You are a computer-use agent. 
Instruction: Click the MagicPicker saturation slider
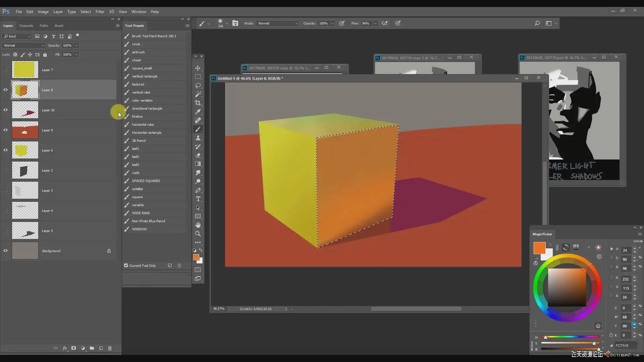(570, 343)
